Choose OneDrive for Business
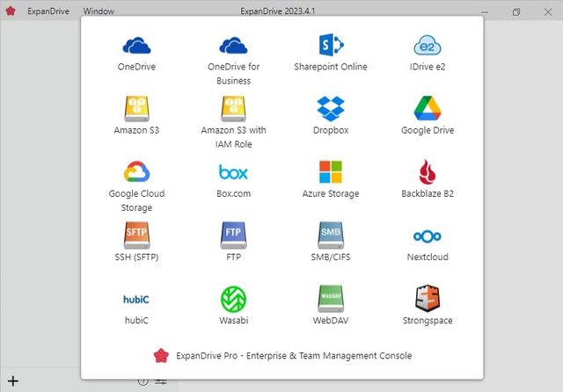The image size is (563, 392). (x=233, y=46)
